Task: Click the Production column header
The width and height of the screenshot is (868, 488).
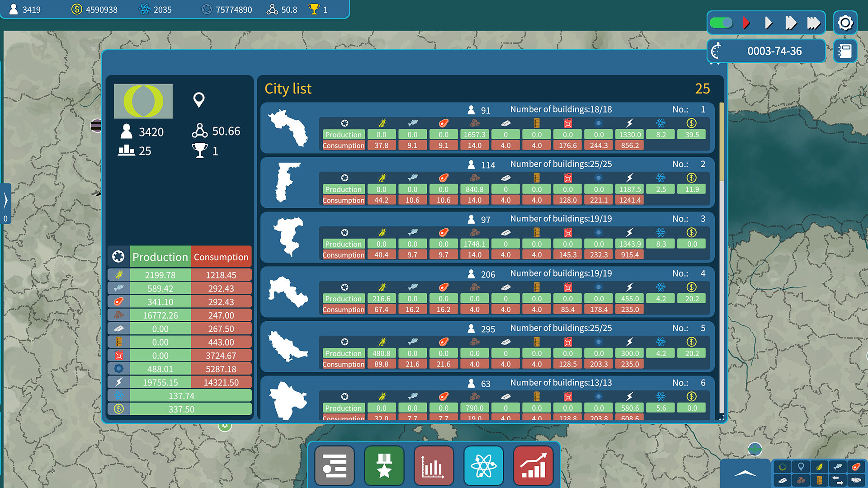Action: point(160,257)
